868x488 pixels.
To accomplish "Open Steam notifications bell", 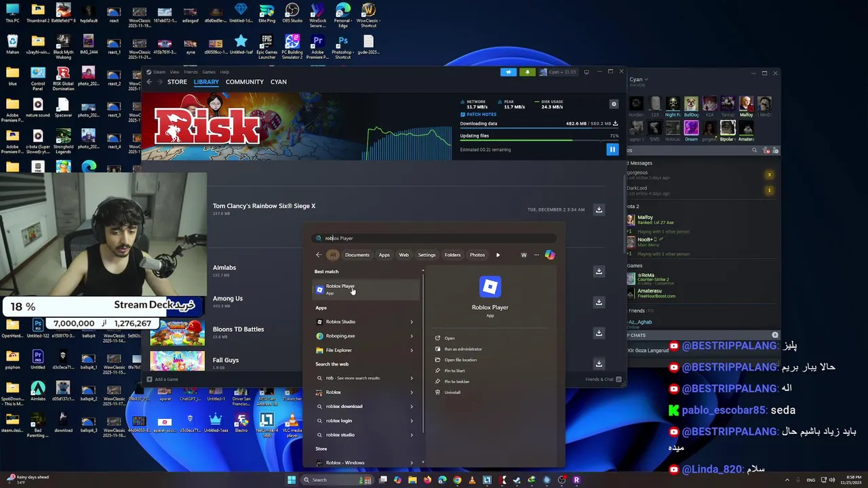I will tap(527, 72).
